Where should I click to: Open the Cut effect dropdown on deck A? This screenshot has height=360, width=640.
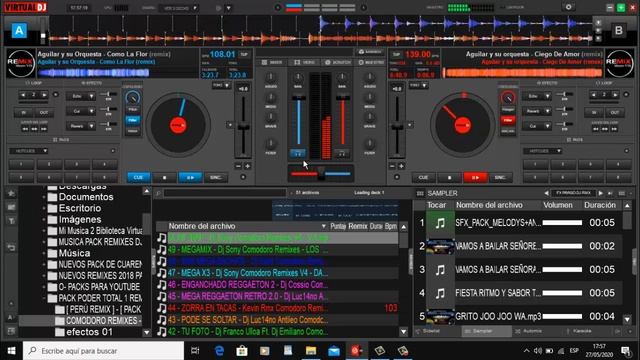click(80, 111)
